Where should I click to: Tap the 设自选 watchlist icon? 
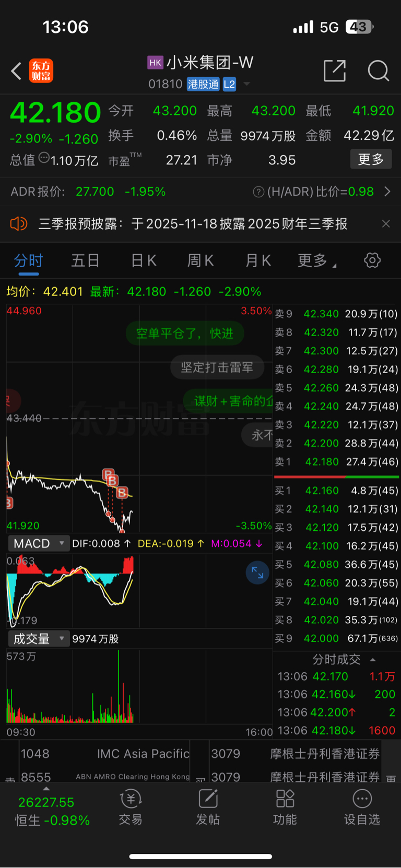click(362, 807)
